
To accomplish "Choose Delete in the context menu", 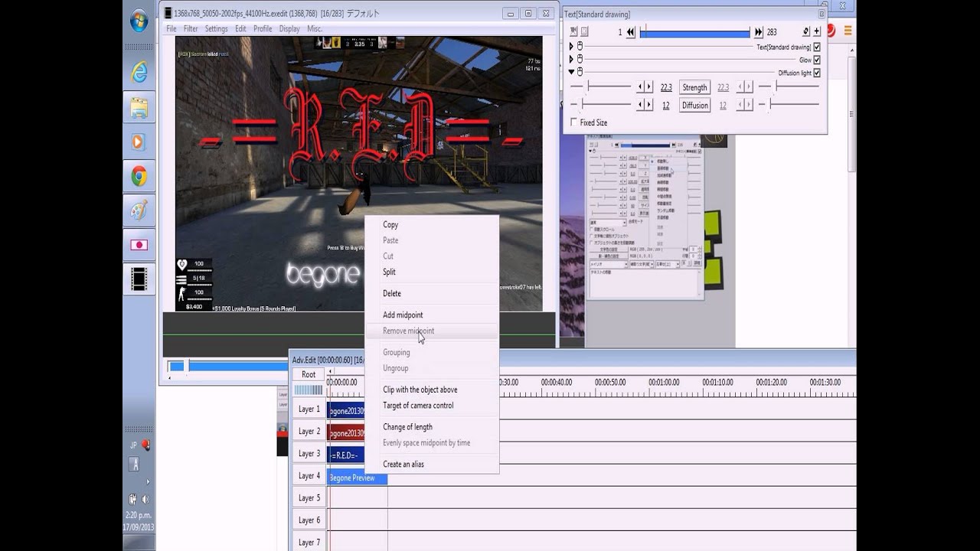I will (432, 293).
